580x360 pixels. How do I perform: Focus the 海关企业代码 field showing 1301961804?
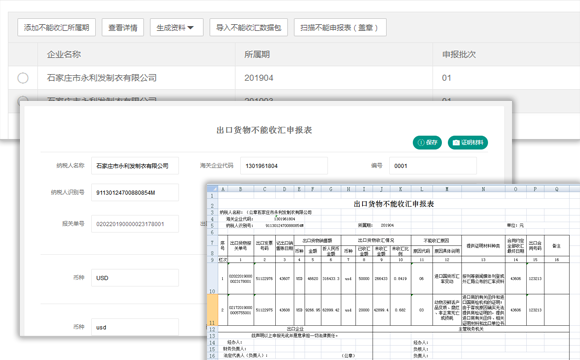point(284,166)
